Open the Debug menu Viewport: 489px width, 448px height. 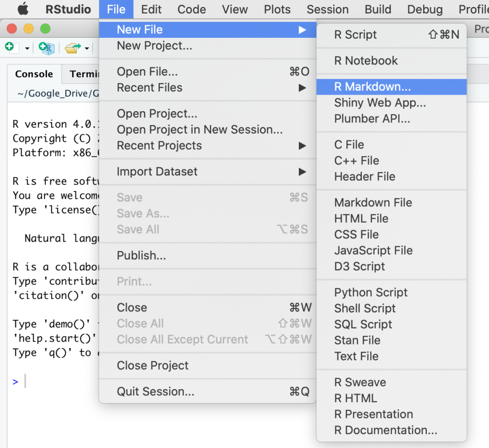[425, 10]
